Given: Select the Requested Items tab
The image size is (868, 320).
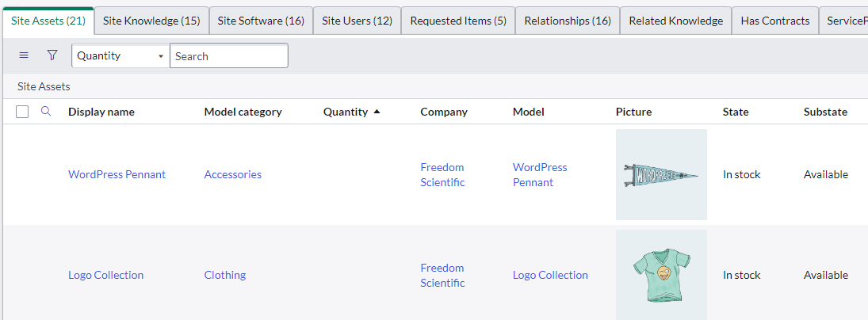Looking at the screenshot, I should pyautogui.click(x=458, y=21).
